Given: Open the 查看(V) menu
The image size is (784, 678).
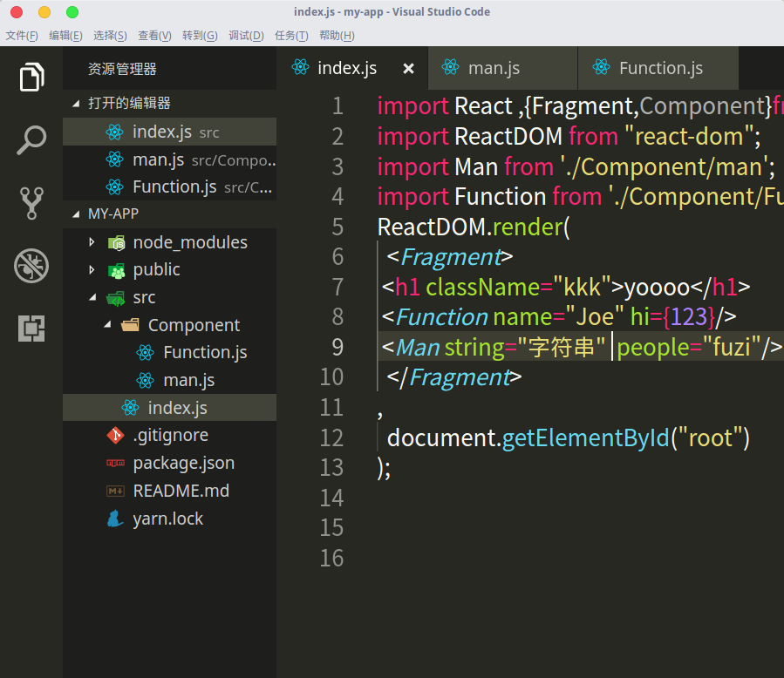Looking at the screenshot, I should coord(154,36).
